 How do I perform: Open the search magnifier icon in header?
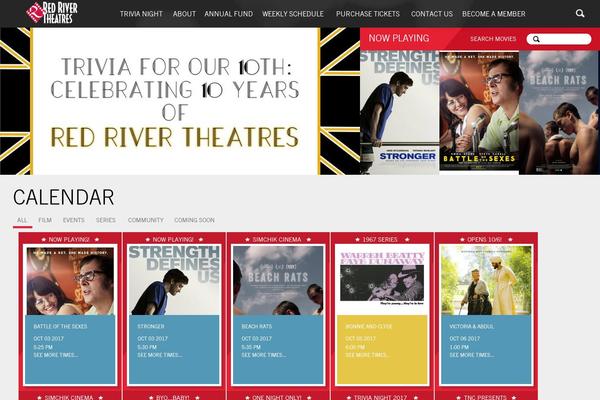(x=580, y=13)
